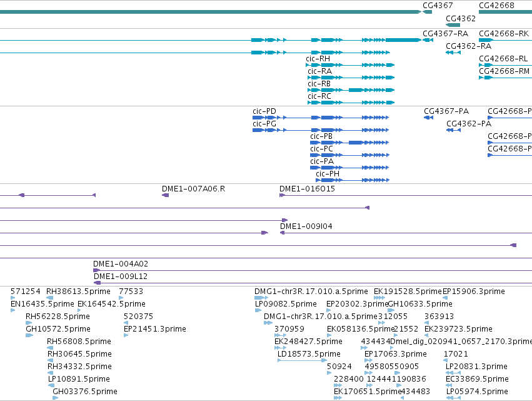Click the cic-RA transcript label

319,71
